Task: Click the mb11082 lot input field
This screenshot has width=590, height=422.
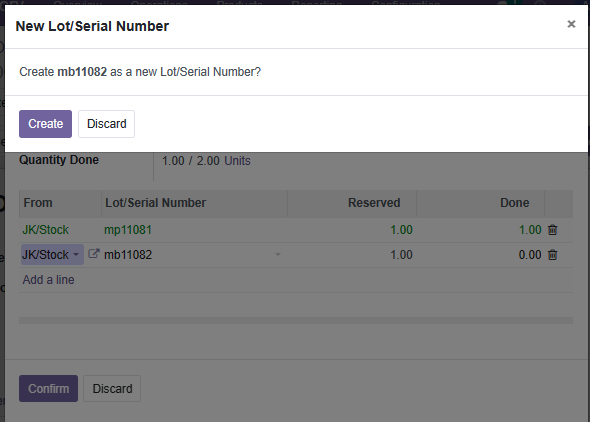Action: [x=188, y=255]
